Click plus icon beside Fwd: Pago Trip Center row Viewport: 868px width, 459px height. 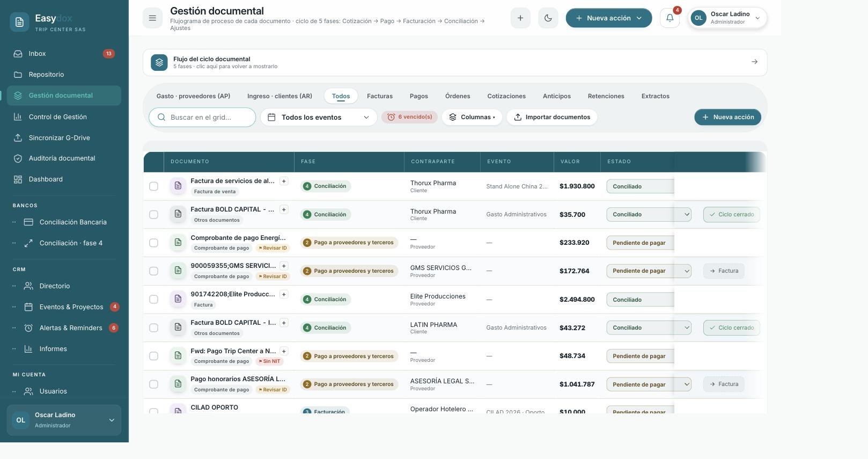click(284, 351)
